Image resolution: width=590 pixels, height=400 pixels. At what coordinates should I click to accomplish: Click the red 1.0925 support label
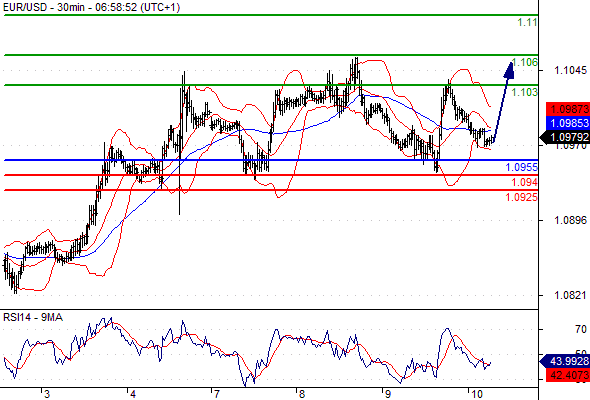pos(521,197)
